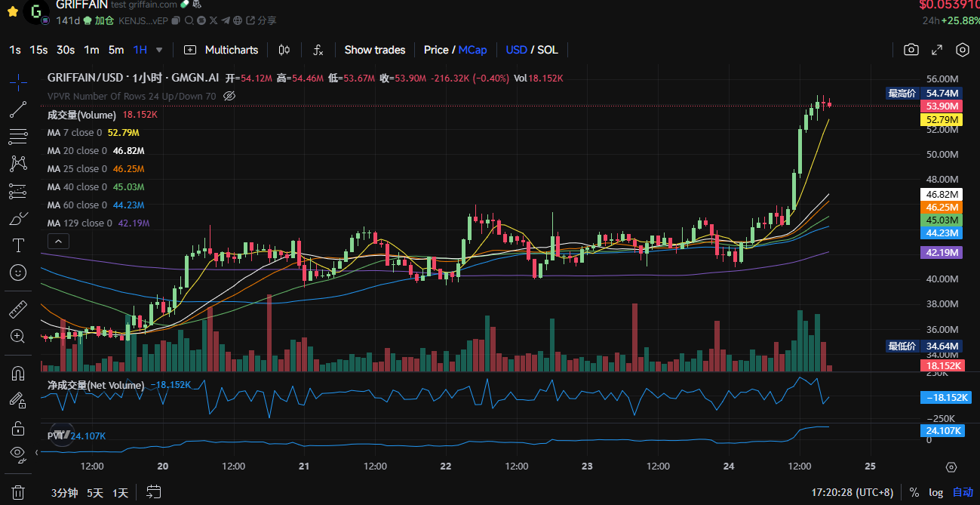
Task: Select the trend line drawing tool
Action: (18, 109)
